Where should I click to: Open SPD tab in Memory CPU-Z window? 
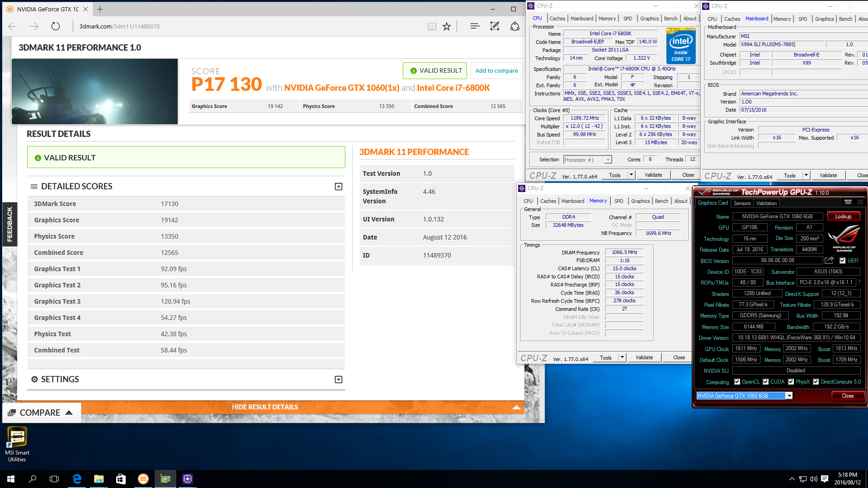pos(618,201)
